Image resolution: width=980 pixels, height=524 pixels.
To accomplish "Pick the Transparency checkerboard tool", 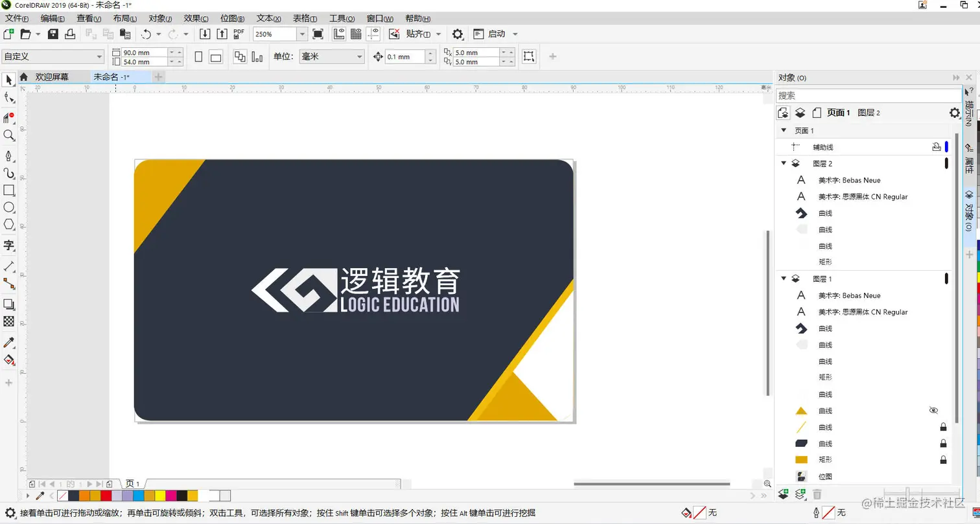I will pyautogui.click(x=9, y=321).
